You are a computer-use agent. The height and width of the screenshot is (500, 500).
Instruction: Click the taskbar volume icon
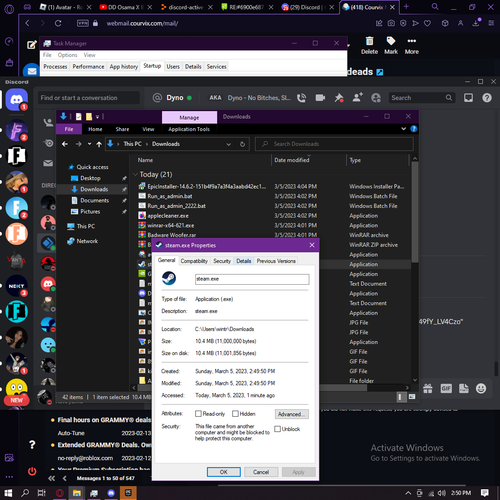point(442,493)
